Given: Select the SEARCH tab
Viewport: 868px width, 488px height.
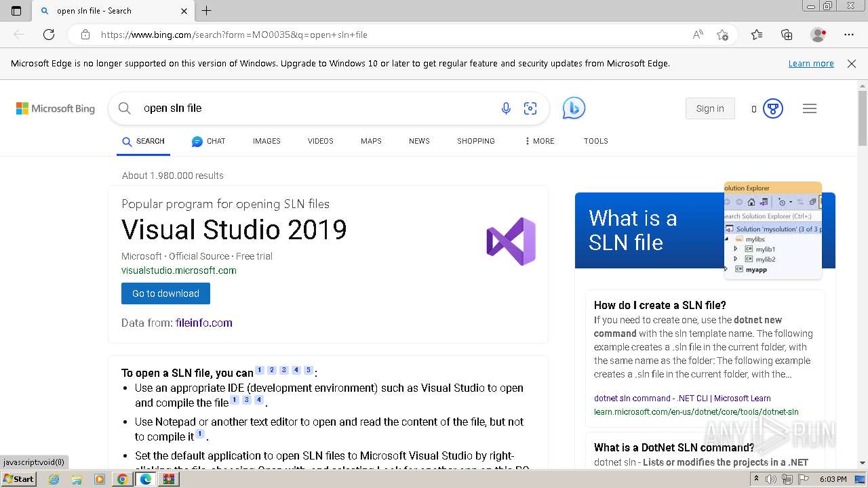Looking at the screenshot, I should tap(143, 142).
